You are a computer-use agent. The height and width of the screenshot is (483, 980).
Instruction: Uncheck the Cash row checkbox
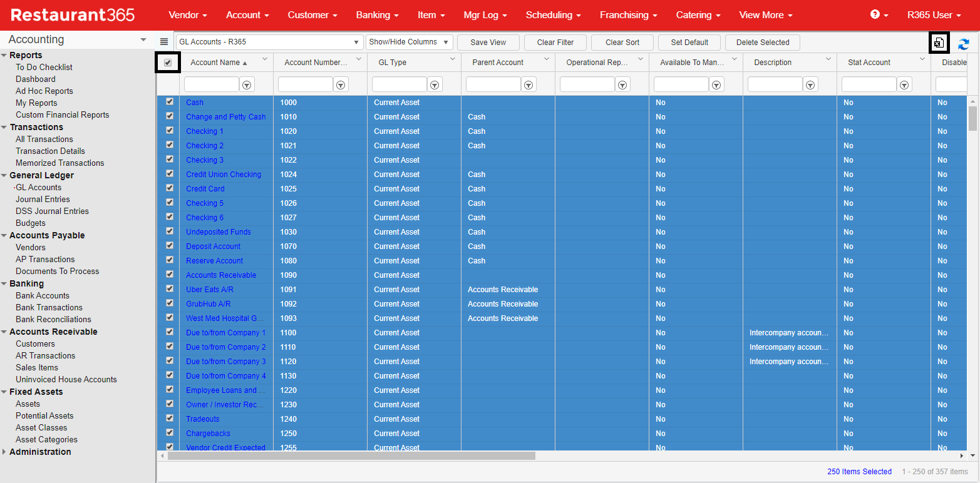170,101
